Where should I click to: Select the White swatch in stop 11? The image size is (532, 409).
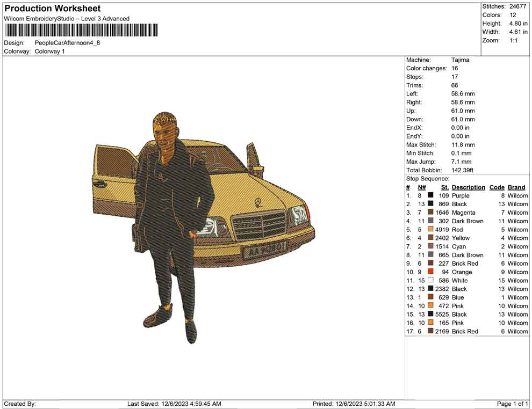(430, 281)
